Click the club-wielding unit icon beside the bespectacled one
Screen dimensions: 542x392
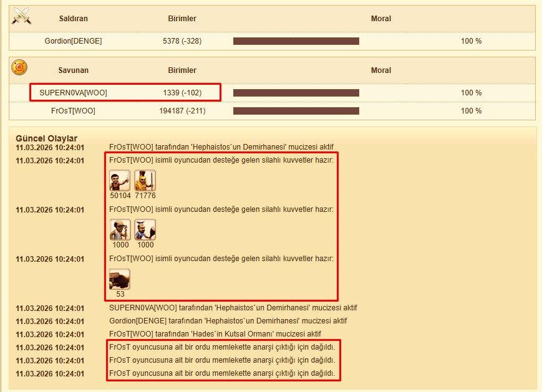(x=145, y=230)
